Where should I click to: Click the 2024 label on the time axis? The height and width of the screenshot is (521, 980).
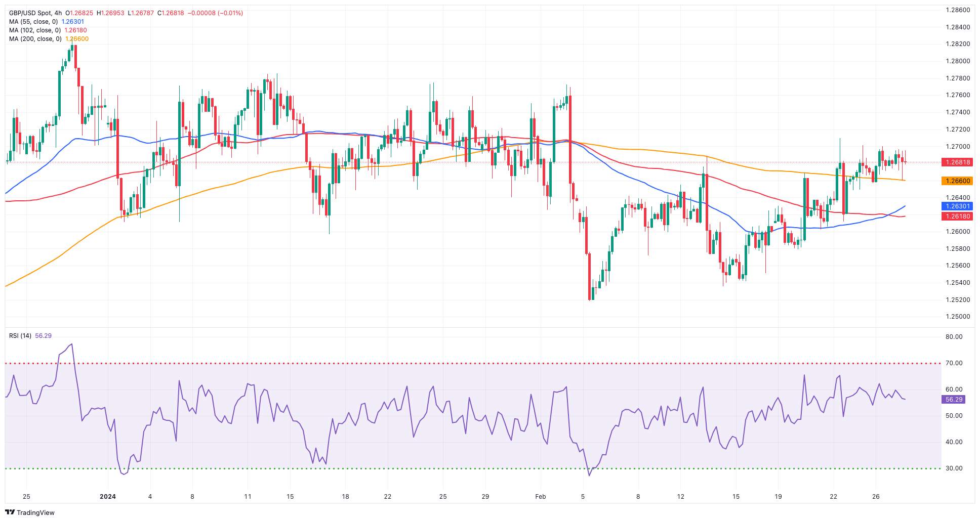pos(108,497)
